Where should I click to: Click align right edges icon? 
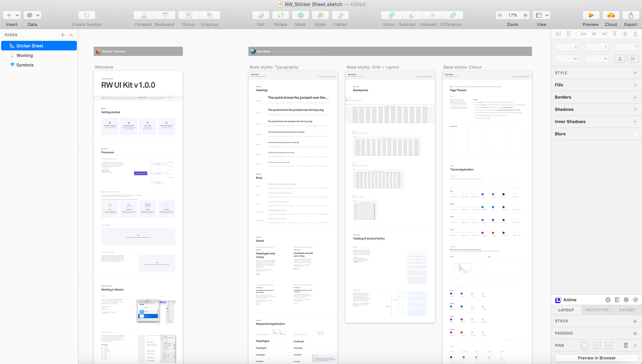coord(604,34)
